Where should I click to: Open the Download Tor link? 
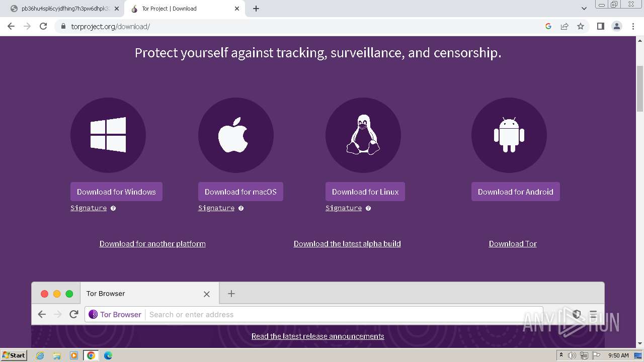pos(513,244)
